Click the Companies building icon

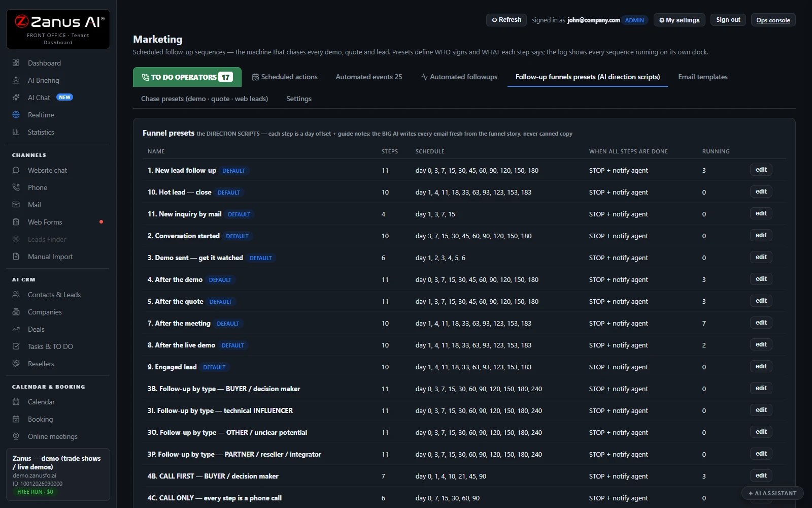tap(16, 312)
